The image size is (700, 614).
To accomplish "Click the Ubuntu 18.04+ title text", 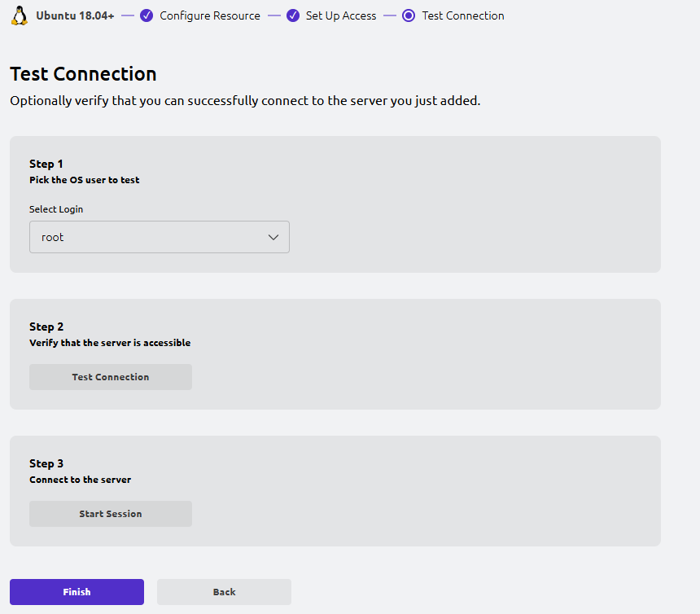I will [x=75, y=15].
